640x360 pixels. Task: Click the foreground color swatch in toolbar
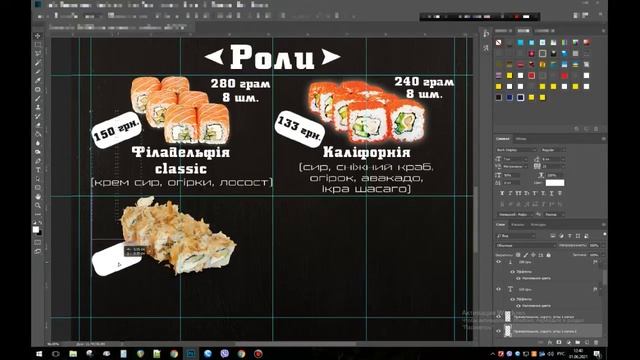36,230
